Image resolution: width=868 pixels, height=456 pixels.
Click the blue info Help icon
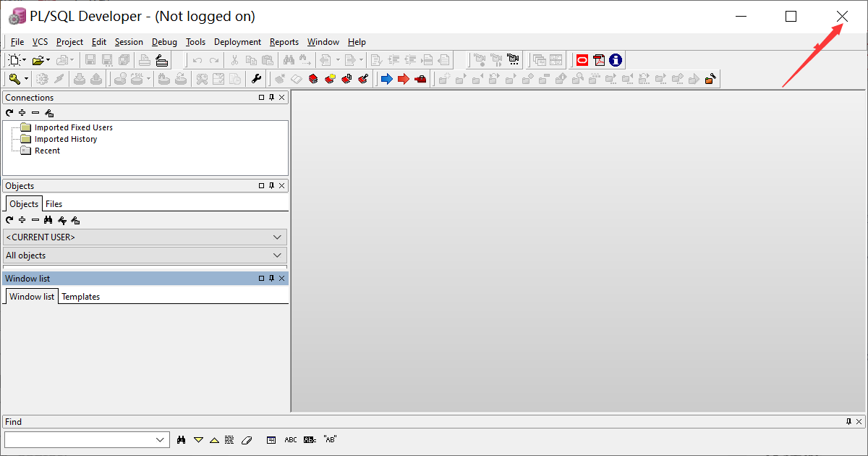616,60
